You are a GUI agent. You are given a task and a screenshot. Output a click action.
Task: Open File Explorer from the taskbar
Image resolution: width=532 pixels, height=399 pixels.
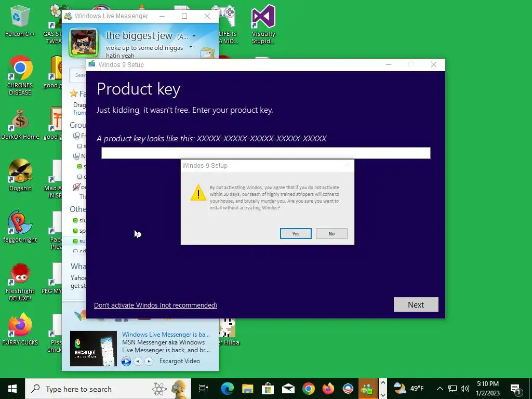coord(247,389)
